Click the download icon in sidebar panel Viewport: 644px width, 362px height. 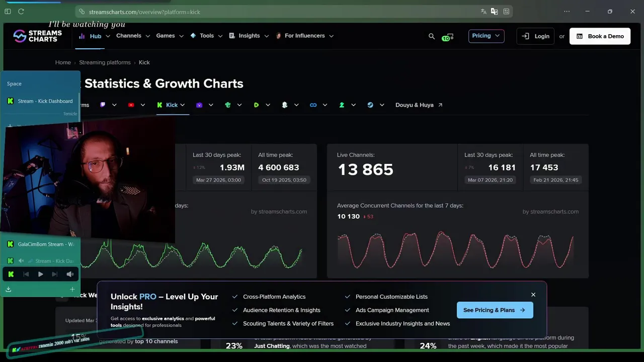coord(9,289)
